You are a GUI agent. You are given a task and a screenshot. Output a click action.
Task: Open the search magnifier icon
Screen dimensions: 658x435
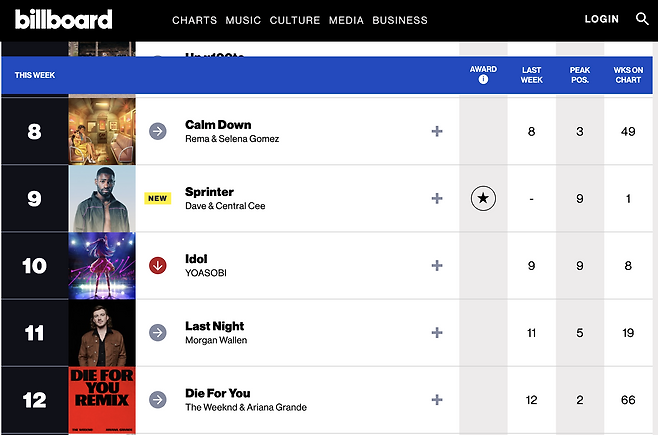coord(642,19)
